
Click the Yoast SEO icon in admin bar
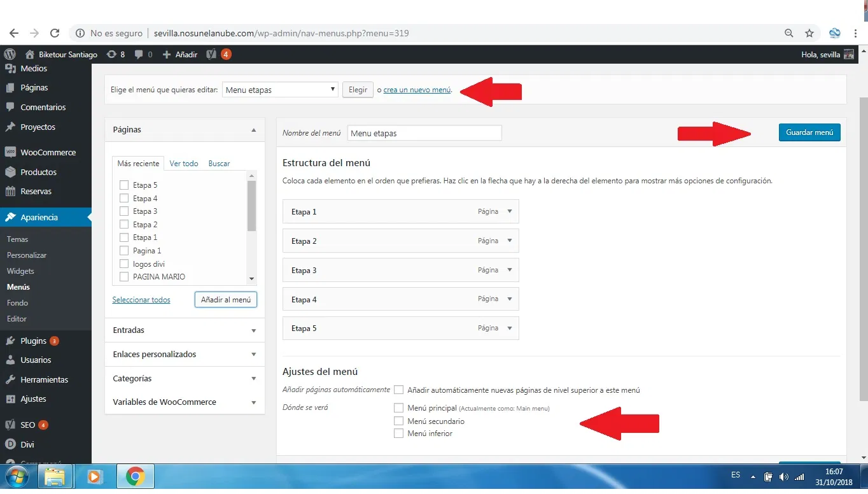click(212, 54)
